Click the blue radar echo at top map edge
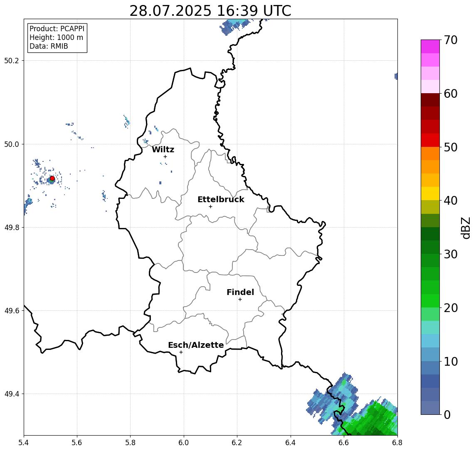Screen dimensions: 476x451 (x=234, y=27)
